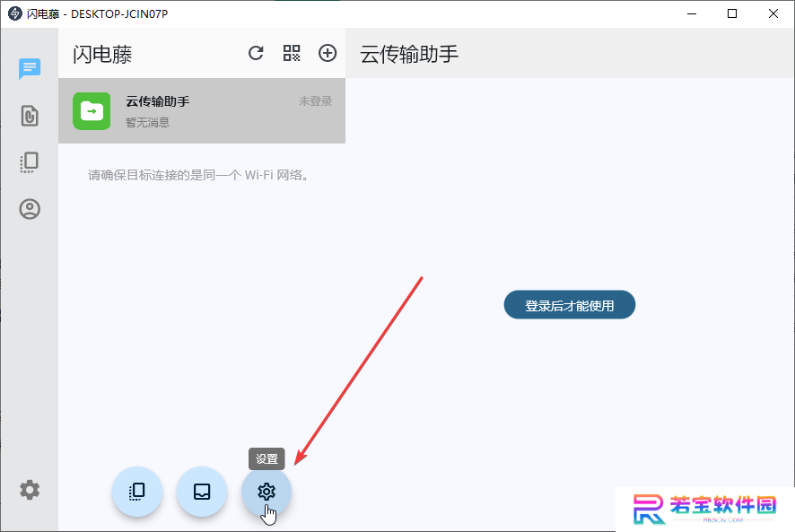Close the 闪电藤 window
The height and width of the screenshot is (532, 795).
773,13
